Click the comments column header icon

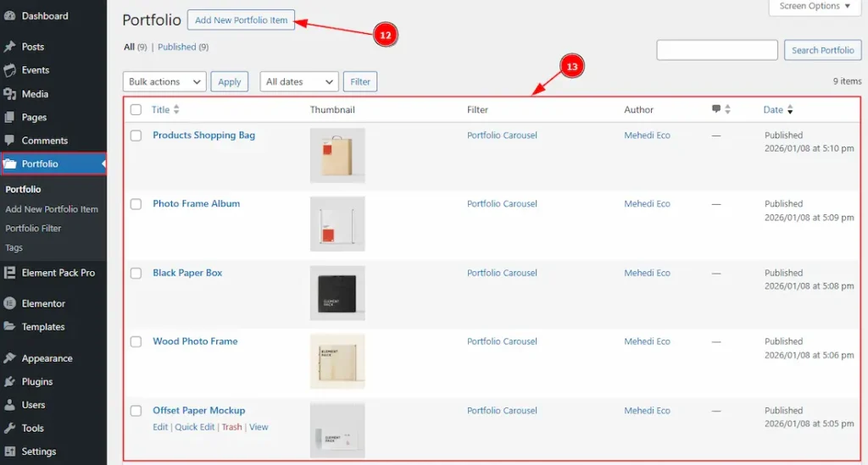click(716, 109)
